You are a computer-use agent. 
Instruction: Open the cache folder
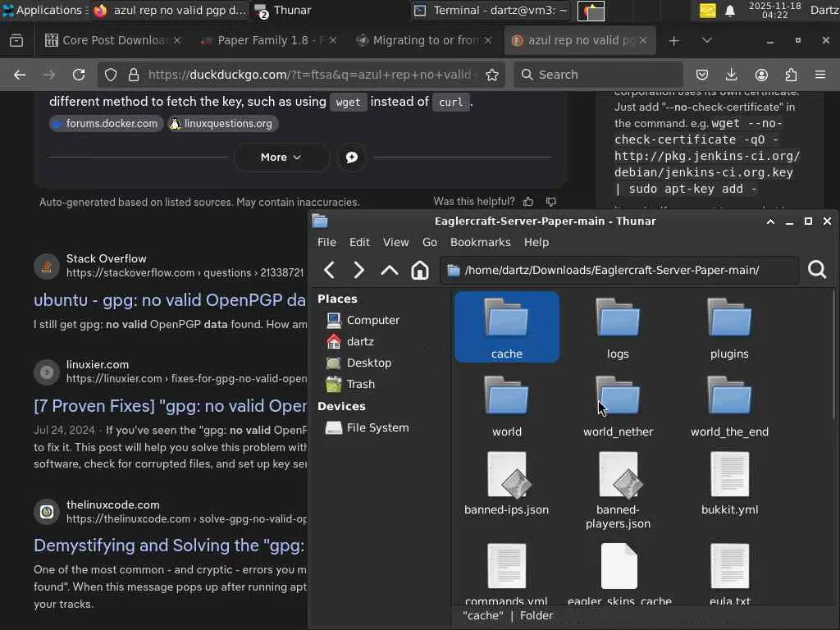[506, 326]
